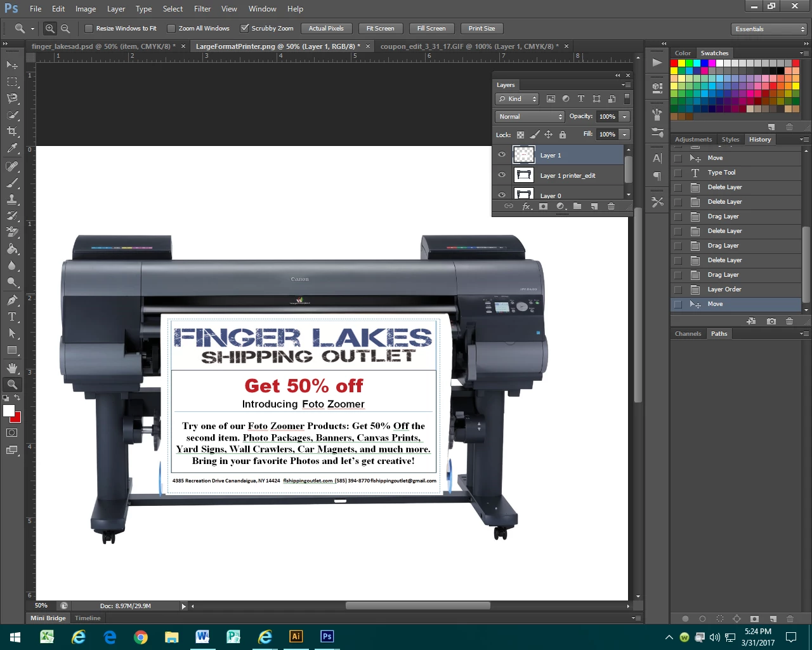
Task: Hide Layer 1 visibility eye
Action: (x=502, y=155)
